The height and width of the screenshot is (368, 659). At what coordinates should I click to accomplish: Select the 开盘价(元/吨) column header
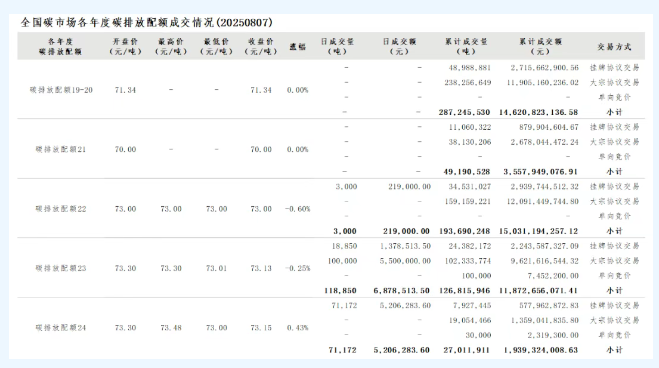point(125,47)
